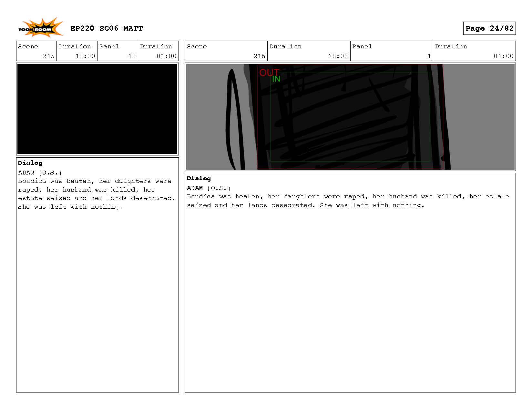Viewport: 532px width, 417px height.
Task: Click the 'Dialog' heading under scene 216
Action: coord(199,178)
